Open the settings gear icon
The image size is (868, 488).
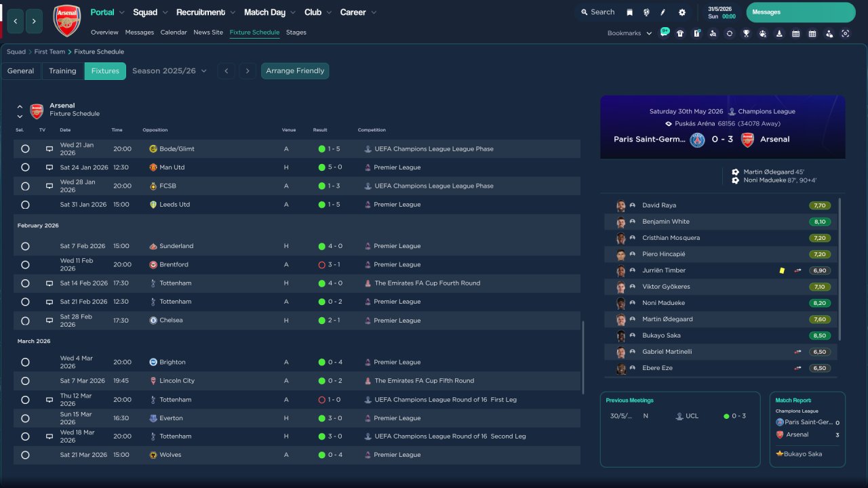pyautogui.click(x=682, y=12)
